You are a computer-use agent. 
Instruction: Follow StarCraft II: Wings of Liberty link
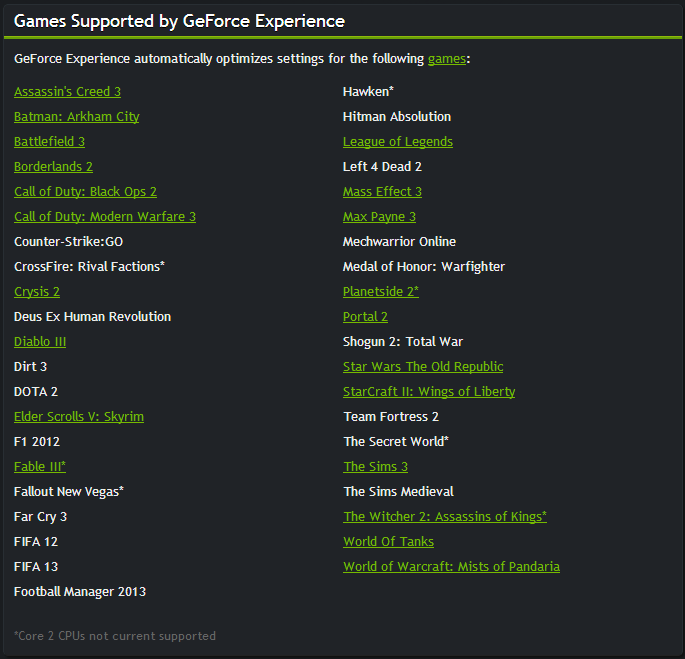click(429, 392)
